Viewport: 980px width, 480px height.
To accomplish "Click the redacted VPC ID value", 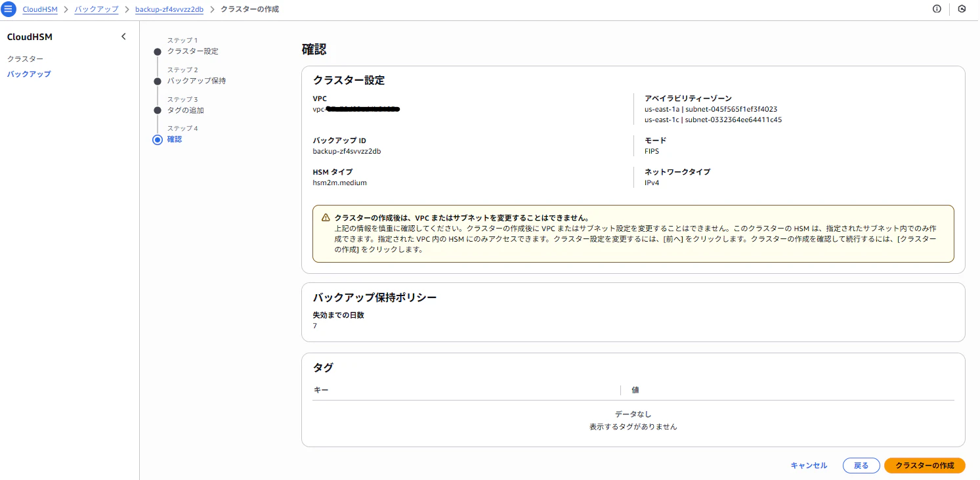I will [x=356, y=109].
